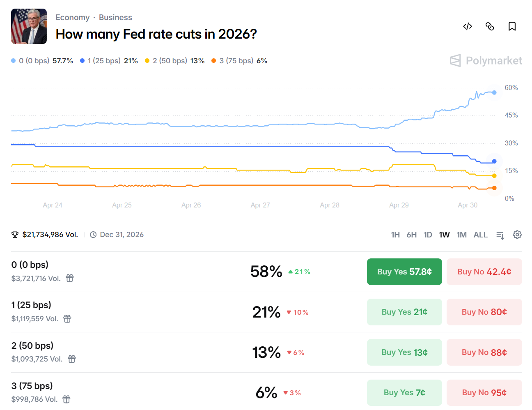This screenshot has height=410, width=532.
Task: Click gift icon beside 2 (50 bps) volume
Action: click(x=72, y=359)
